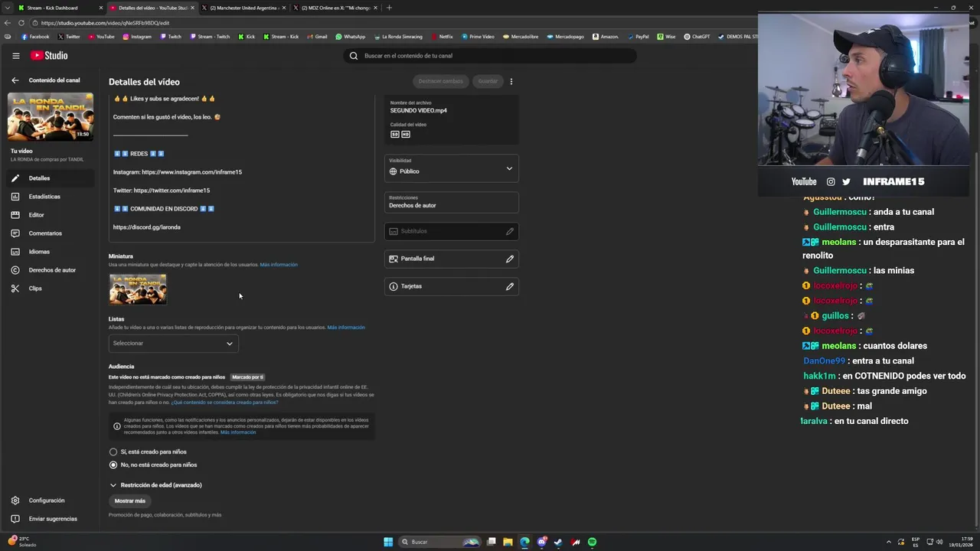This screenshot has height=551, width=980.
Task: Open link ¿Qué contenido se considera creado para niños?
Action: (x=224, y=403)
